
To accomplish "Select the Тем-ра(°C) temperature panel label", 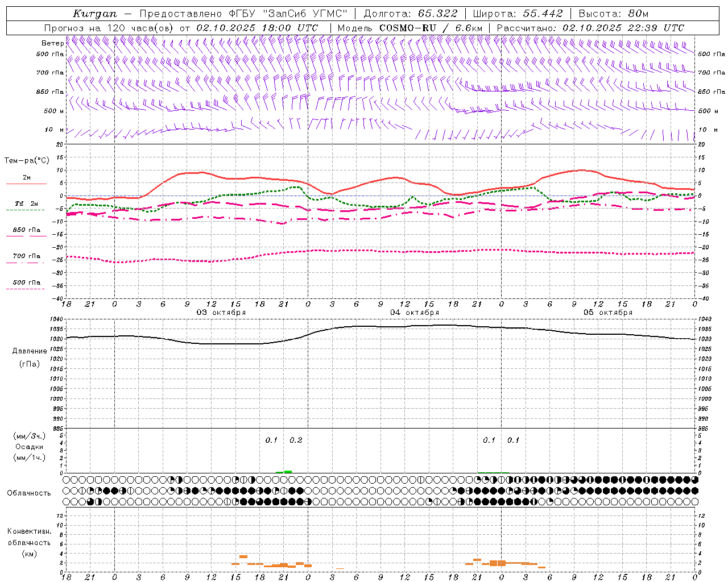I will [x=27, y=161].
